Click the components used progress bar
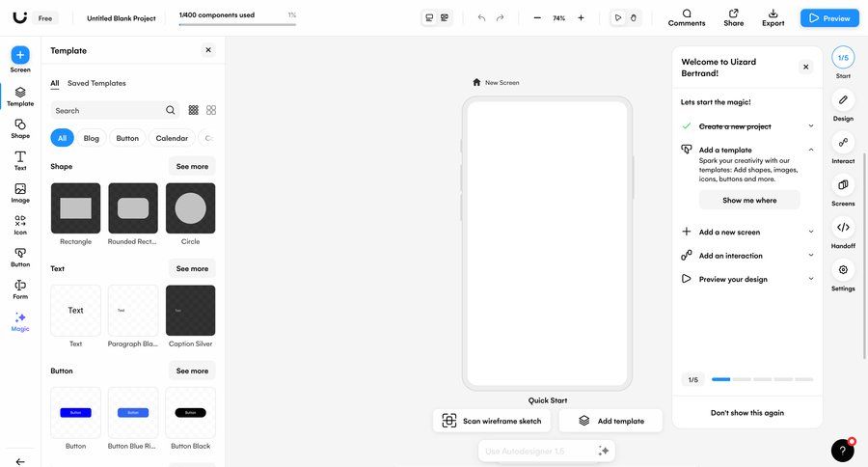This screenshot has width=868, height=467. [237, 24]
